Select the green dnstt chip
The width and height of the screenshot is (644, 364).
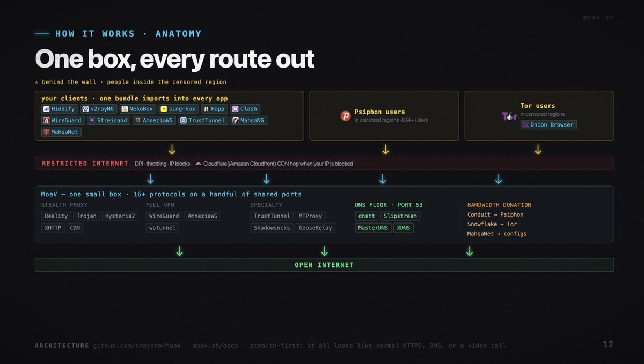367,216
